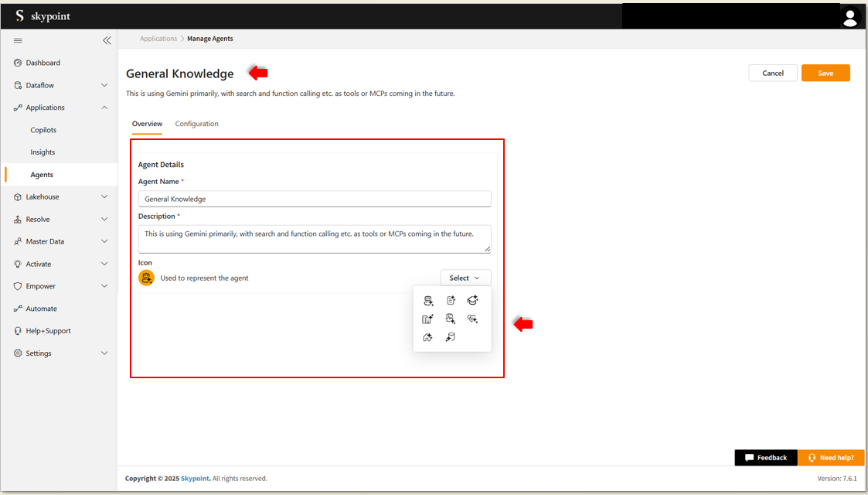Open the user profile avatar
Image resolution: width=868 pixels, height=495 pixels.
[850, 17]
